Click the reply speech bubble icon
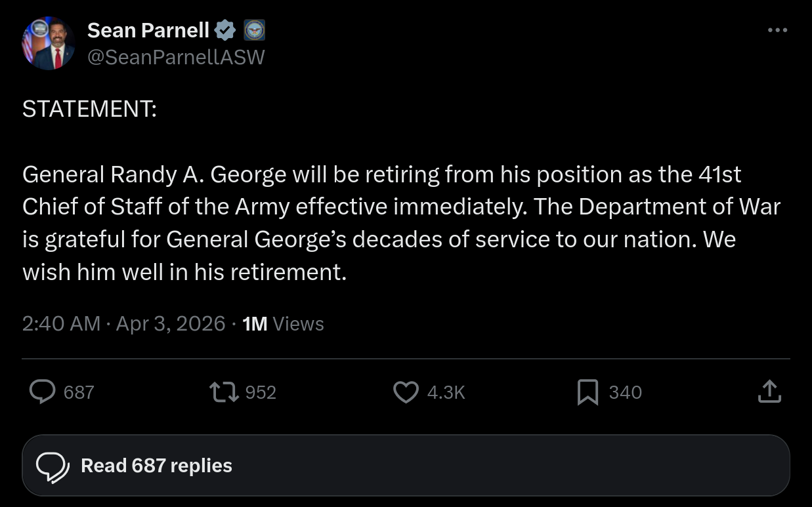Viewport: 812px width, 507px height. [43, 392]
